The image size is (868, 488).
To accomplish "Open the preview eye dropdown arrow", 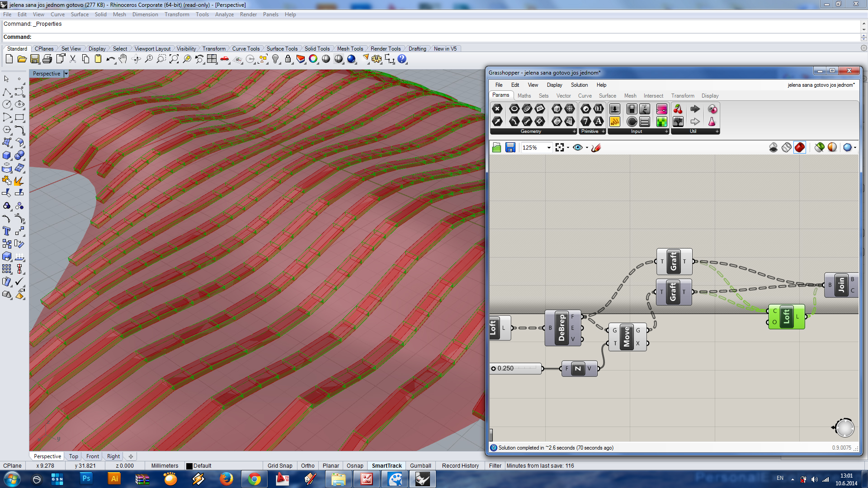I will coord(587,148).
